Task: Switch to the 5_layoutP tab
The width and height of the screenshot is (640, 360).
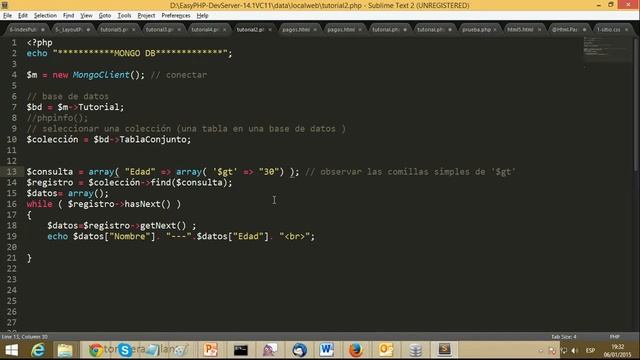Action: (x=70, y=30)
